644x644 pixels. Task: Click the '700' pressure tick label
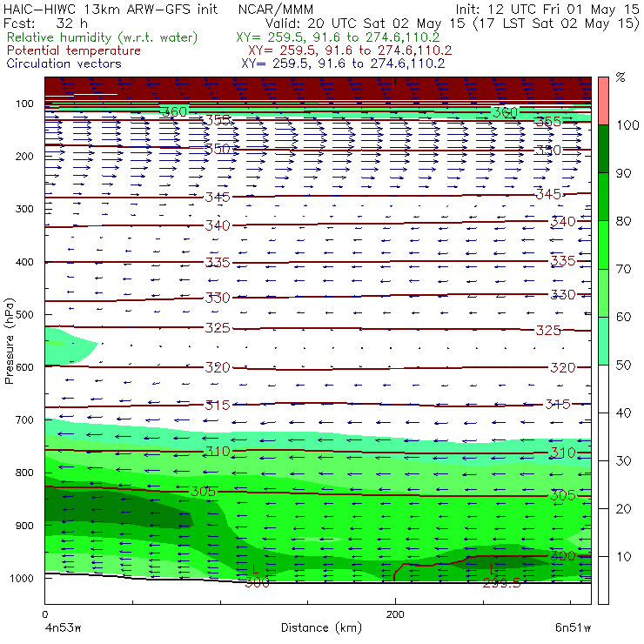[24, 420]
